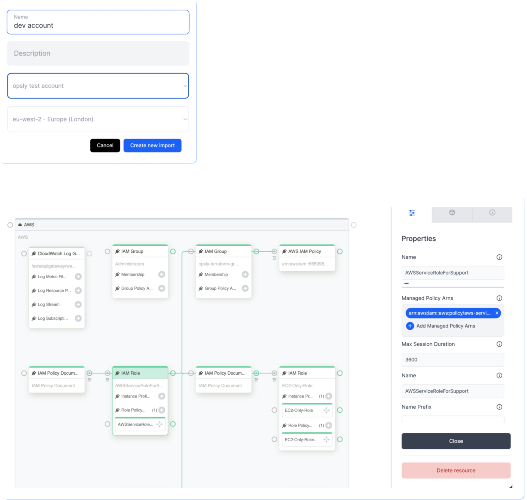The width and height of the screenshot is (527, 500).
Task: Click blue plus Add Managed Policy Arns icon
Action: click(410, 326)
